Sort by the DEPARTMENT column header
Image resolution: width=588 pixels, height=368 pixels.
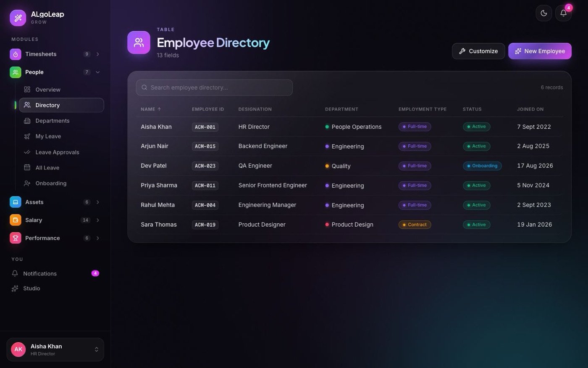(x=341, y=109)
